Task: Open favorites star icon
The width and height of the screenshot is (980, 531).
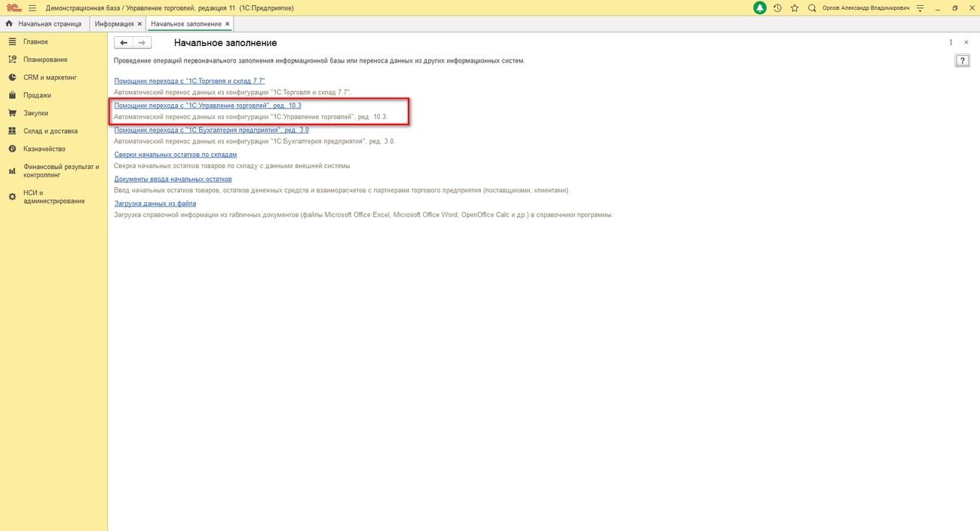Action: click(795, 8)
